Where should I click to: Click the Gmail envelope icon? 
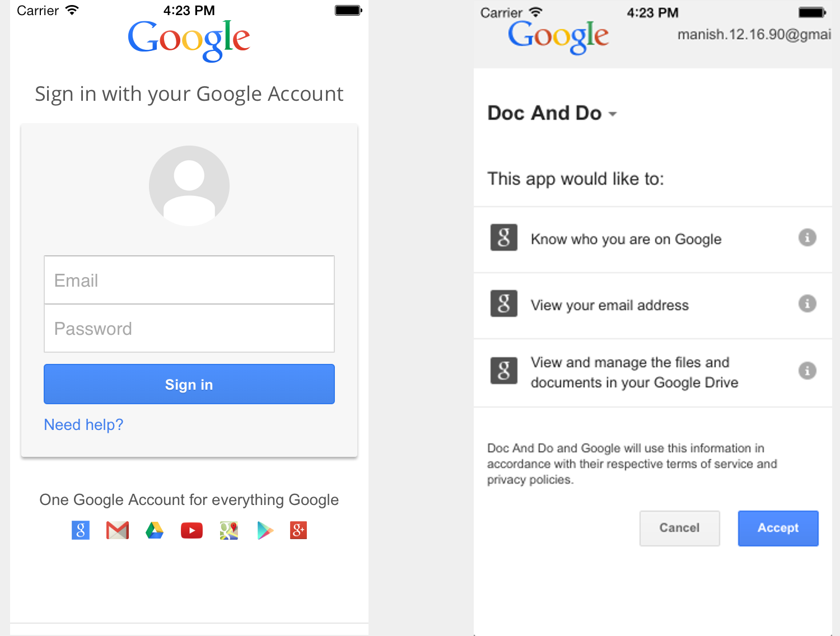(x=118, y=530)
